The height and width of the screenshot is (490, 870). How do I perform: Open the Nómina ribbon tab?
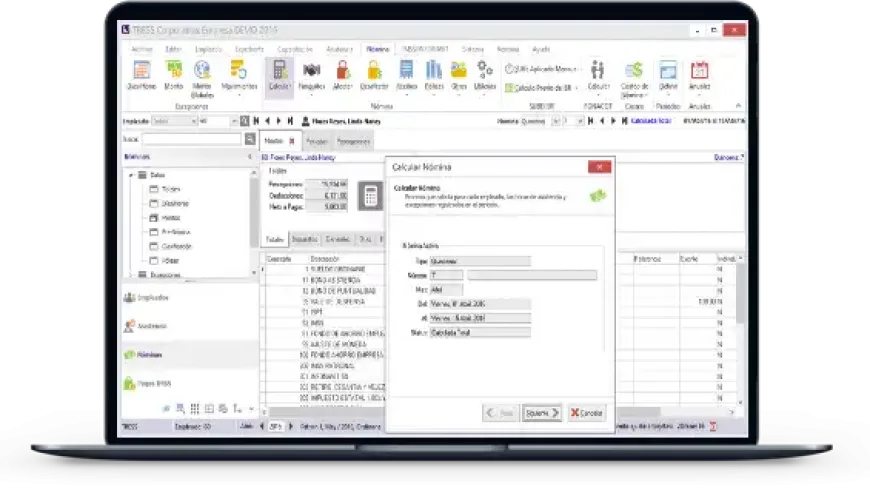[x=377, y=48]
